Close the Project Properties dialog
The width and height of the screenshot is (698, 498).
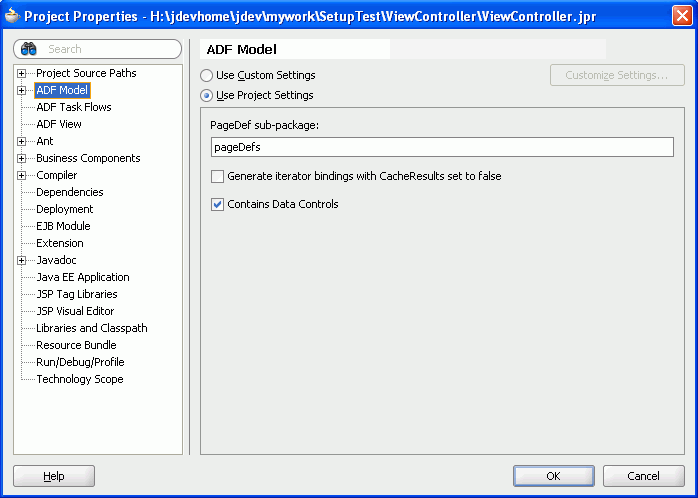coord(682,16)
